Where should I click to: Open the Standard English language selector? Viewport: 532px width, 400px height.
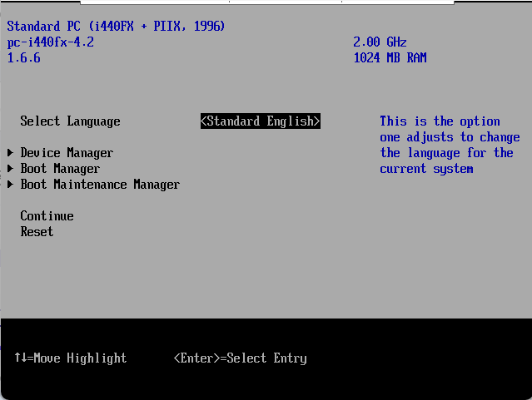pos(261,121)
